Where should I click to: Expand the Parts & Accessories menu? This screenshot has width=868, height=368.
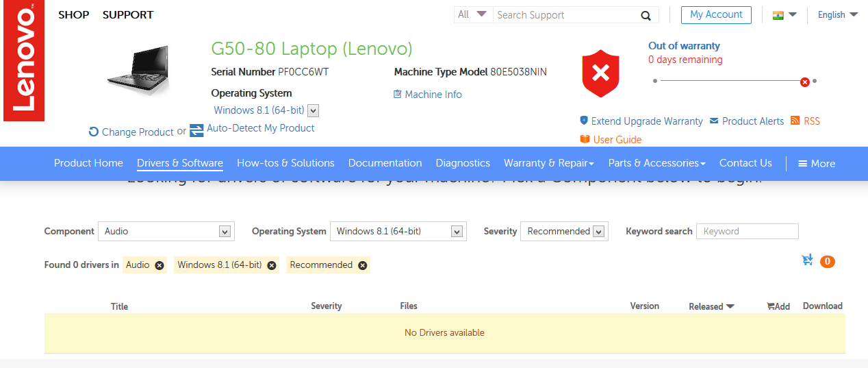coord(657,163)
